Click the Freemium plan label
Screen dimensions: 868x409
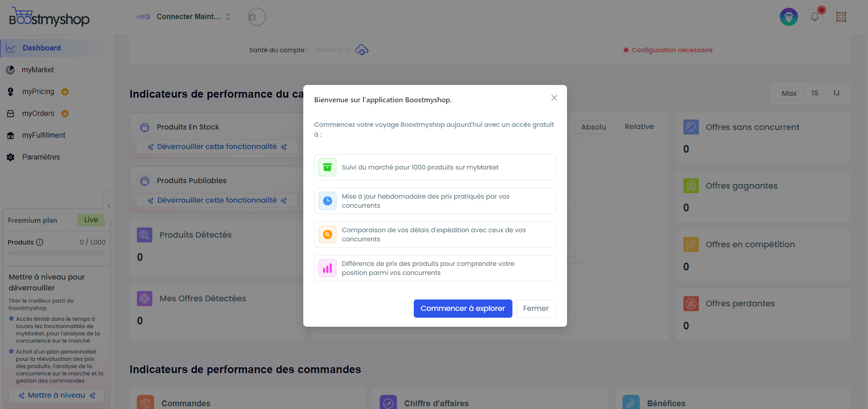(32, 220)
